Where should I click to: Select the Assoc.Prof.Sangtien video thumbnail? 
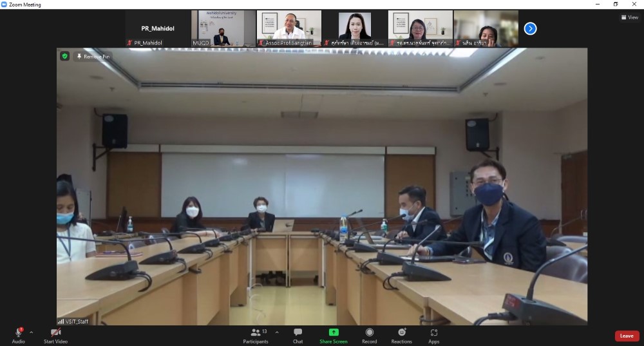pos(289,28)
